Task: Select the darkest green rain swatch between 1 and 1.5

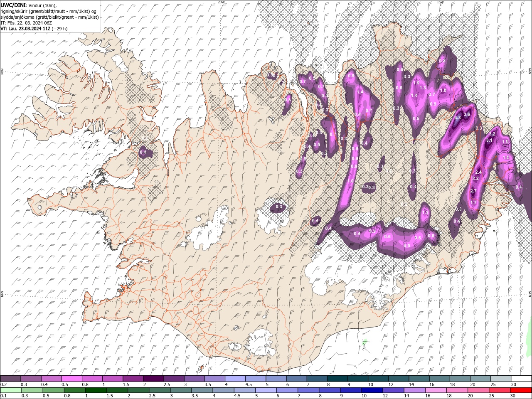Action: click(96, 390)
